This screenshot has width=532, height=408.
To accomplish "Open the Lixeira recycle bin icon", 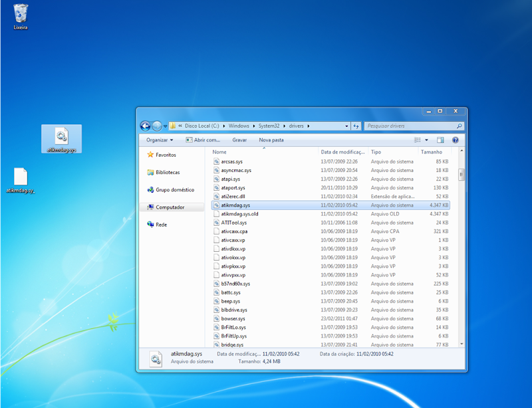I will coord(21,17).
